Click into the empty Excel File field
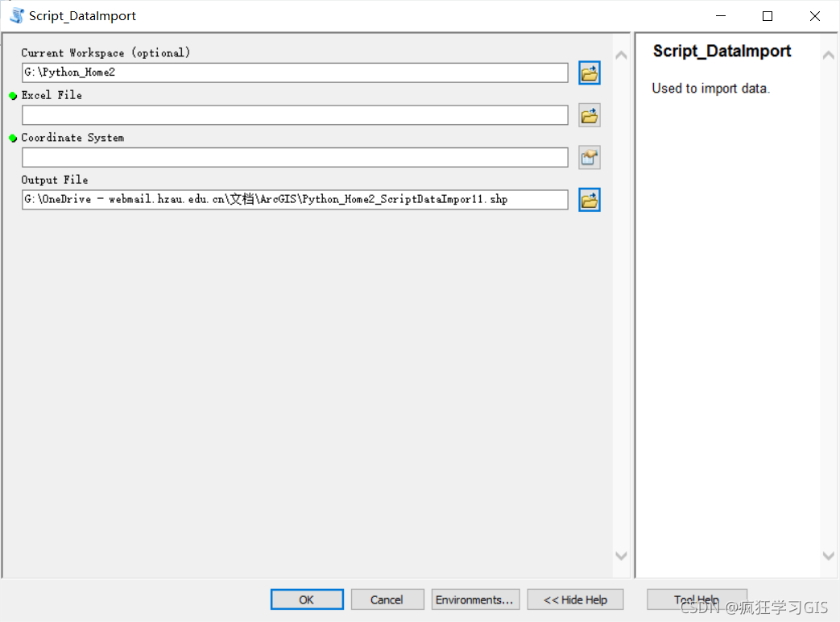840x622 pixels. [295, 115]
